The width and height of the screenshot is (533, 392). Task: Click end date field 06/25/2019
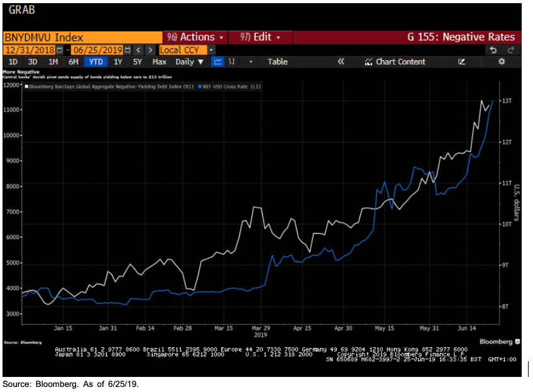click(x=98, y=50)
